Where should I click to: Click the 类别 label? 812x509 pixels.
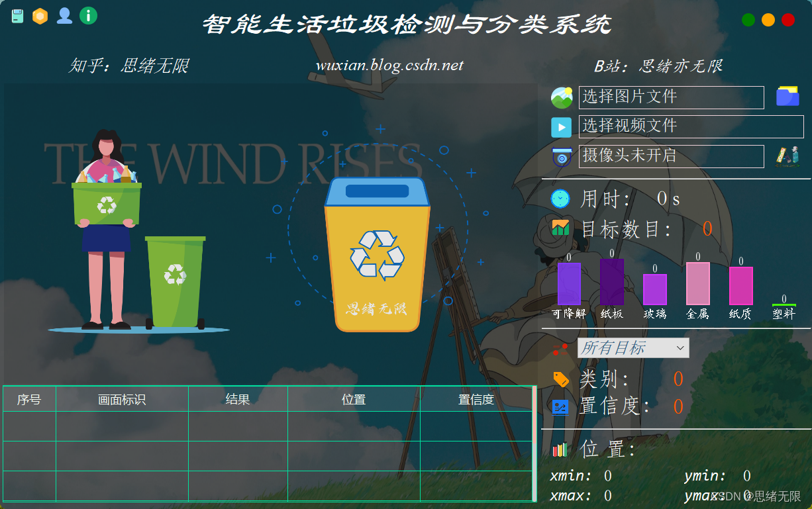pyautogui.click(x=603, y=379)
